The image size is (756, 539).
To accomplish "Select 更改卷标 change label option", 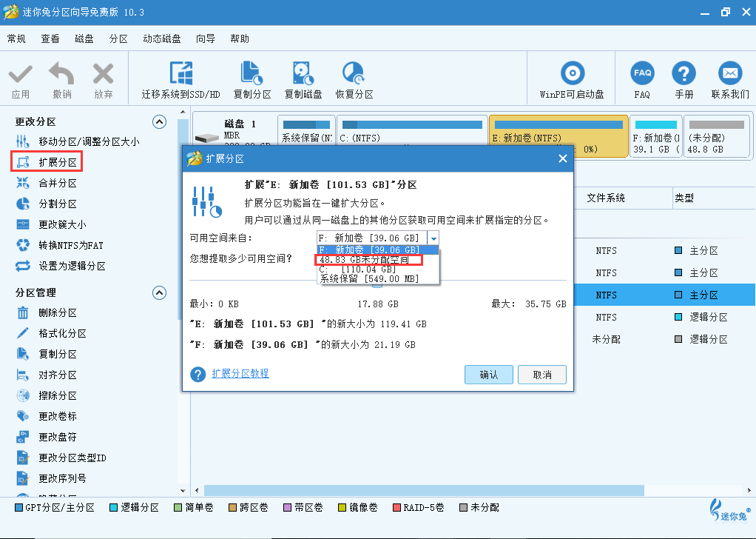I will tap(47, 416).
